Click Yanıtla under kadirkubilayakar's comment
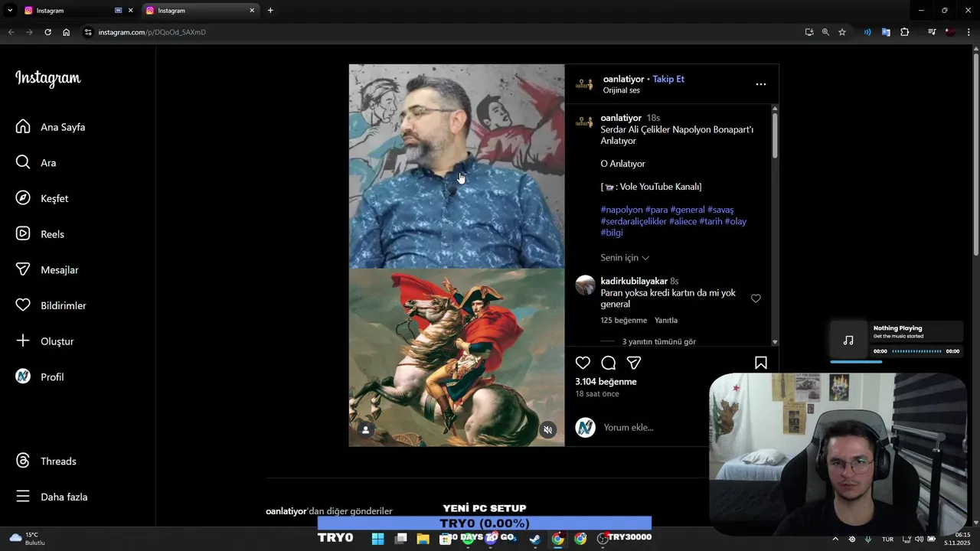Viewport: 980px width, 551px height. pos(666,320)
